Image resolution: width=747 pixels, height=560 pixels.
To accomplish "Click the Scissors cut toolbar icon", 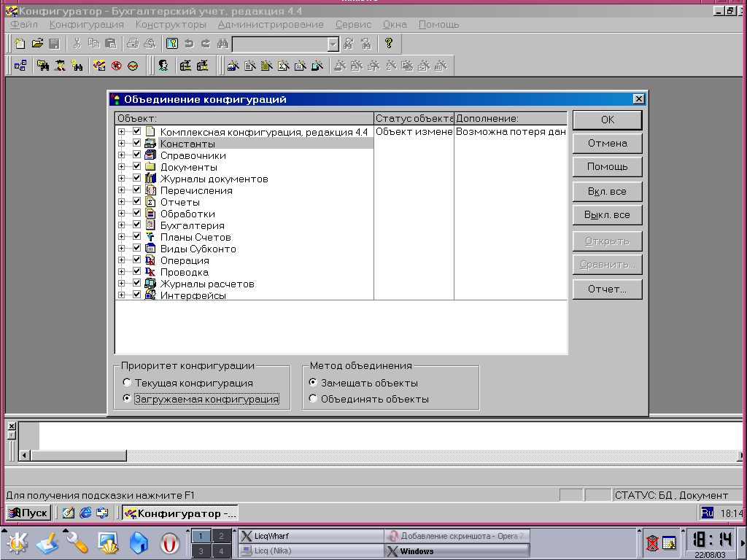I will (x=77, y=44).
